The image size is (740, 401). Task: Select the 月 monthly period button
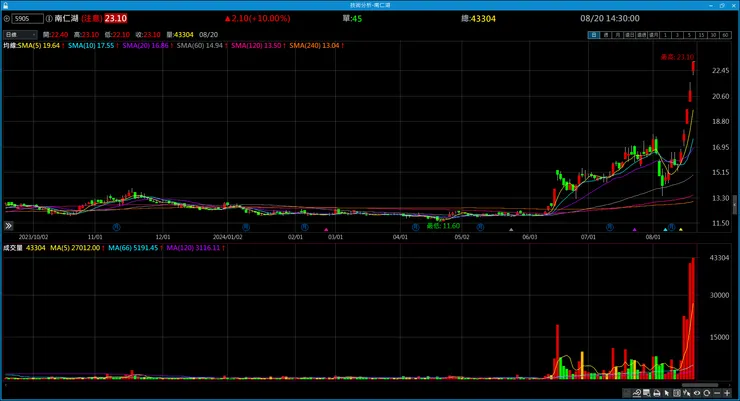click(x=618, y=35)
